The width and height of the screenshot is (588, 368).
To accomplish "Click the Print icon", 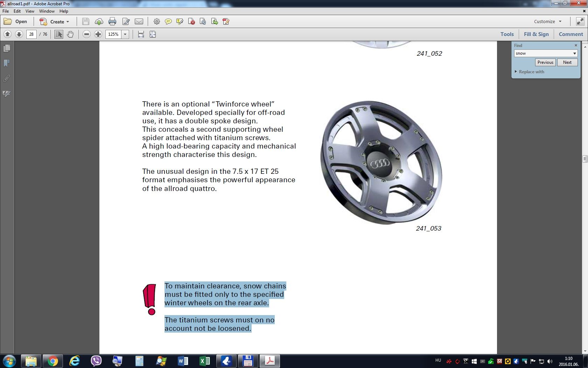I will coord(112,21).
